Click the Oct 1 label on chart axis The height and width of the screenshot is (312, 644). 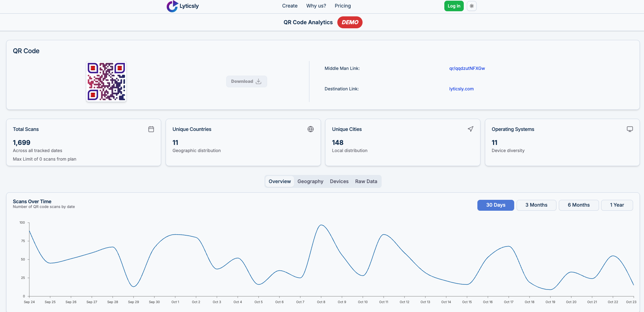(175, 302)
